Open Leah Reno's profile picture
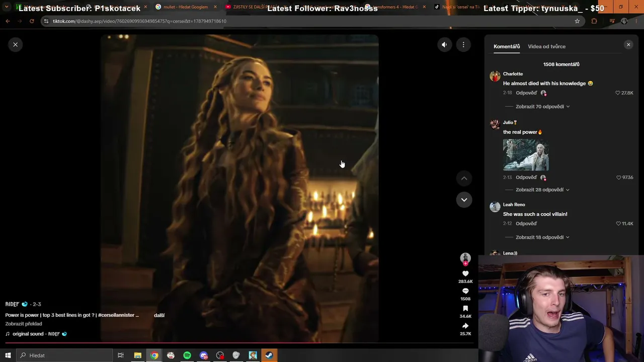Image resolution: width=644 pixels, height=362 pixels. (495, 207)
